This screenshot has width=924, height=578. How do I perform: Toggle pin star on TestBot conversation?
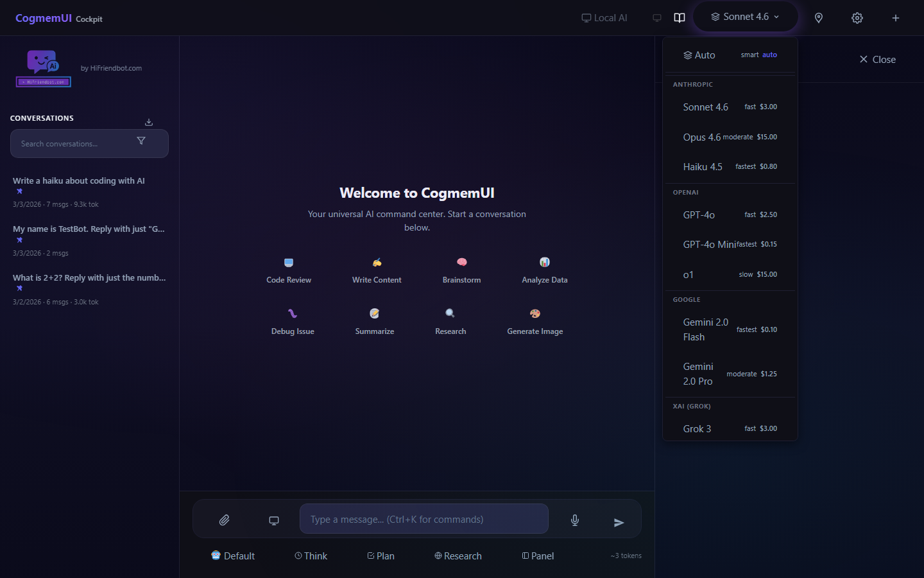(x=20, y=240)
